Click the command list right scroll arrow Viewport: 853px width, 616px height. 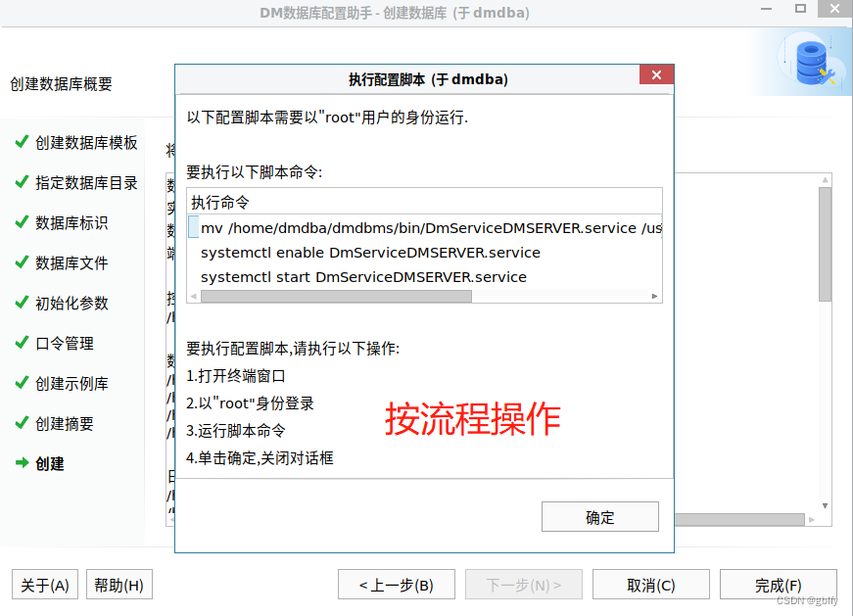[x=654, y=296]
